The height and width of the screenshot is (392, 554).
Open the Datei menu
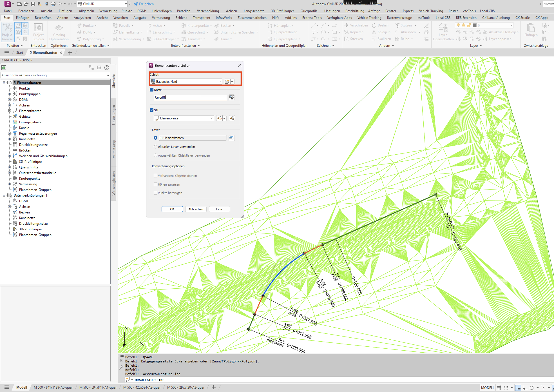pyautogui.click(x=8, y=11)
